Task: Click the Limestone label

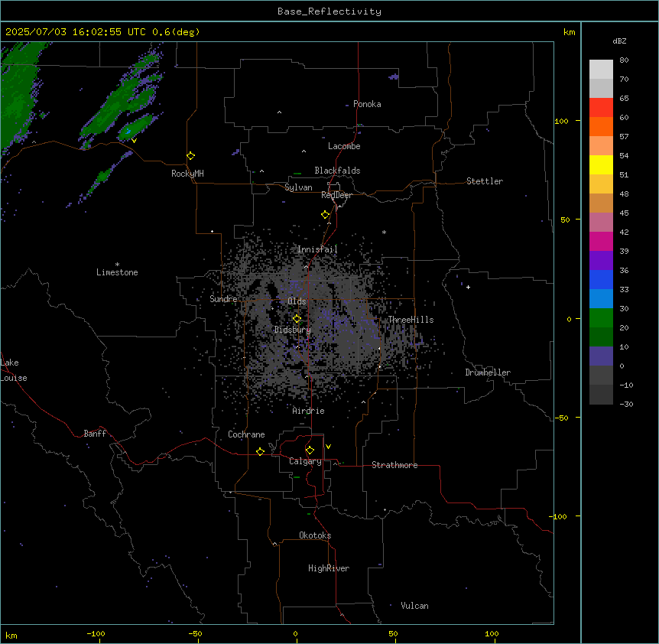Action: pyautogui.click(x=117, y=272)
